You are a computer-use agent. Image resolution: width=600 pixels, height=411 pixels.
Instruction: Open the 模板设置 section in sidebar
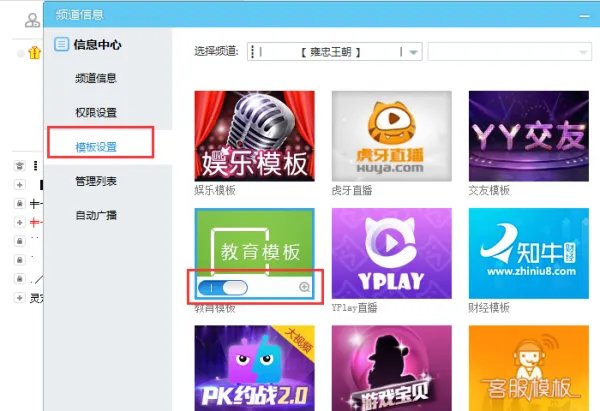click(96, 147)
